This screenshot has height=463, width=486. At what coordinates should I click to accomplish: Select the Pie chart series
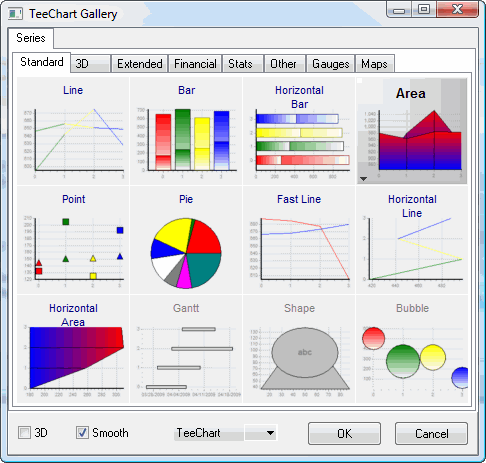pyautogui.click(x=186, y=240)
